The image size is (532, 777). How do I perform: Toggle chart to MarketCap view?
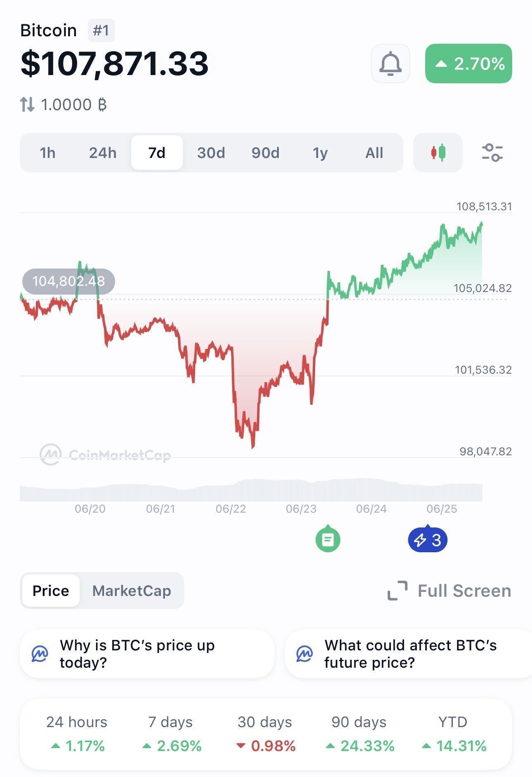coord(132,591)
